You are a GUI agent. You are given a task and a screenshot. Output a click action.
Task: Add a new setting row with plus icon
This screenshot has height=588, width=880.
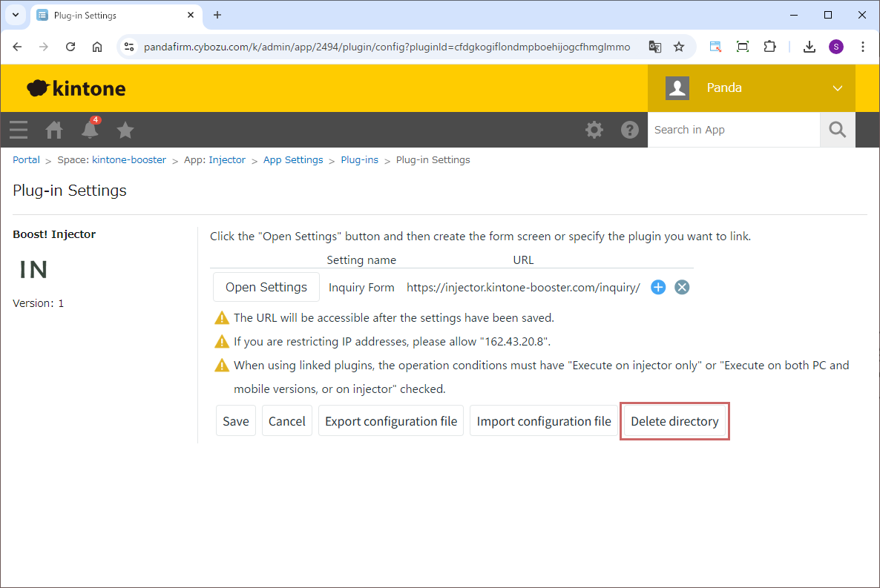tap(658, 288)
